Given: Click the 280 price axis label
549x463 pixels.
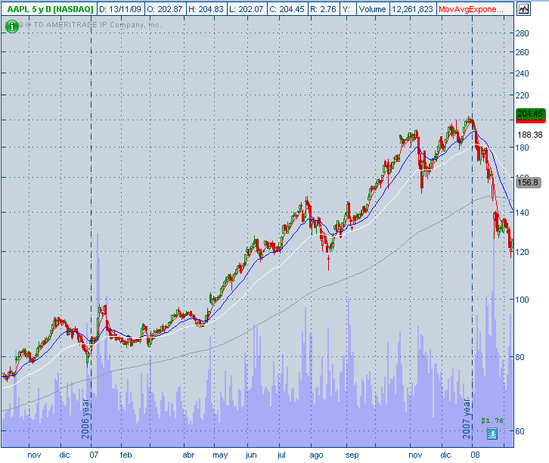Looking at the screenshot, I should (522, 33).
